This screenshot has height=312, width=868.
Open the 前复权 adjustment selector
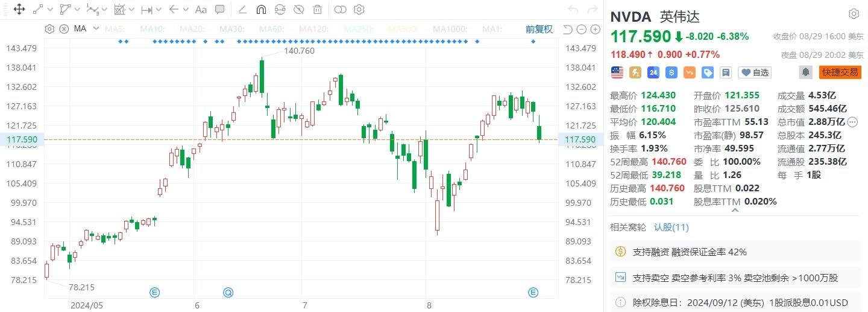coord(539,29)
